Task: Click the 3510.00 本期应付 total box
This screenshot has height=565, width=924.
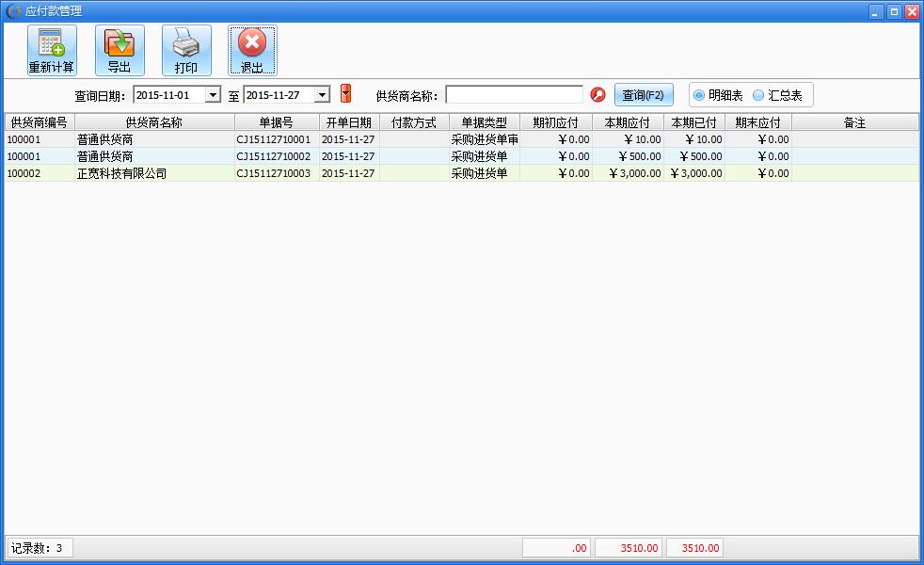Action: pos(629,548)
